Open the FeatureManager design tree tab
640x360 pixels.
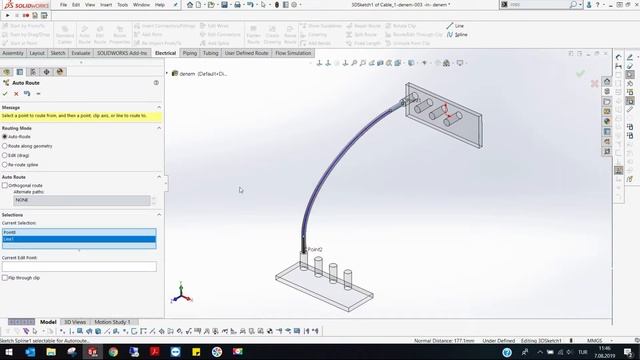[7, 72]
